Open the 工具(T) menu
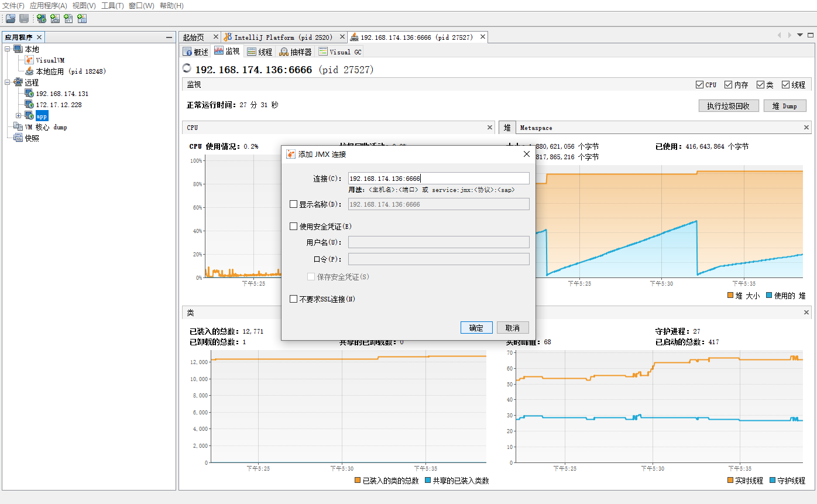Viewport: 817px width, 504px height. (x=112, y=5)
